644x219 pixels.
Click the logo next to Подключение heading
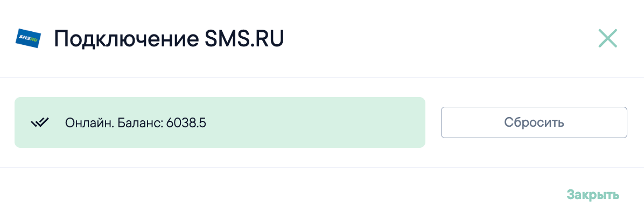(x=28, y=38)
